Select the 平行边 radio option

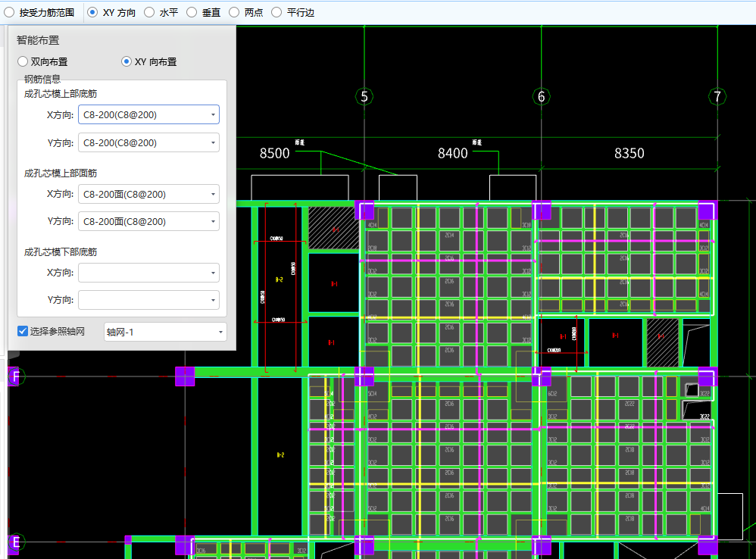(276, 13)
